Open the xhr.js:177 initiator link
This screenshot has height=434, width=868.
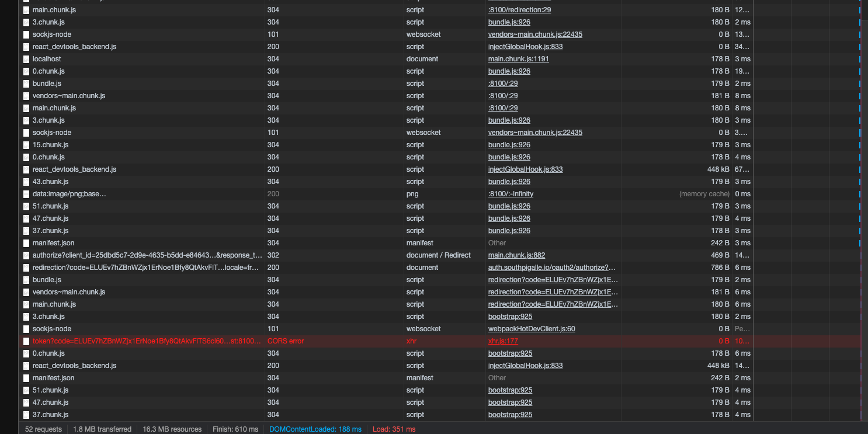coord(503,341)
